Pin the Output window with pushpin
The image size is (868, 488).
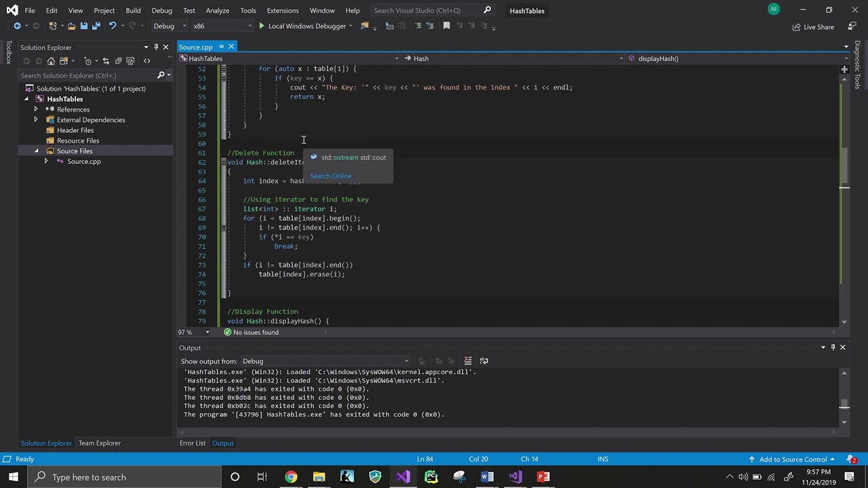(x=833, y=347)
